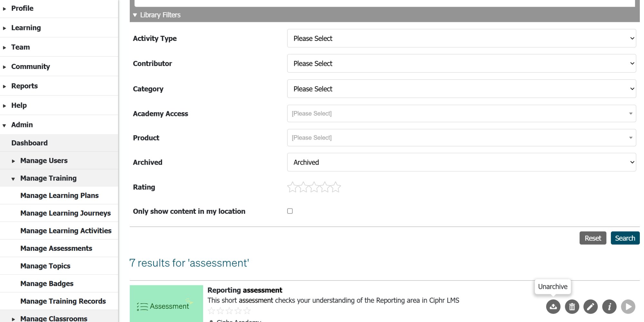Set the Rating filter to one star
The width and height of the screenshot is (644, 322).
(x=292, y=187)
